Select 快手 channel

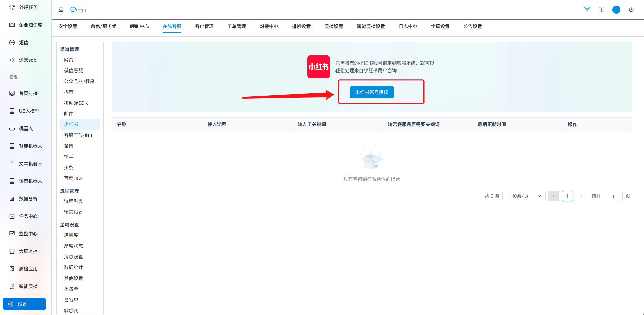pyautogui.click(x=69, y=157)
